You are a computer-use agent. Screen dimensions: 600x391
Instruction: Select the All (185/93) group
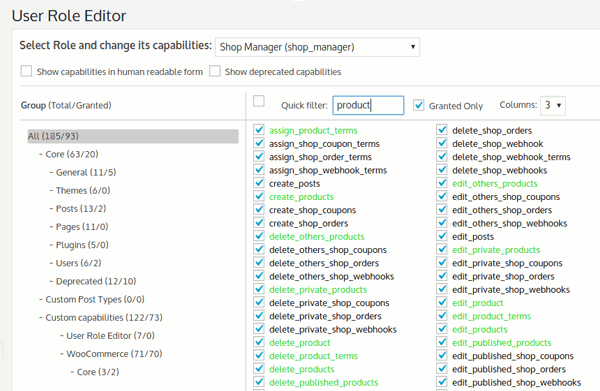(133, 136)
